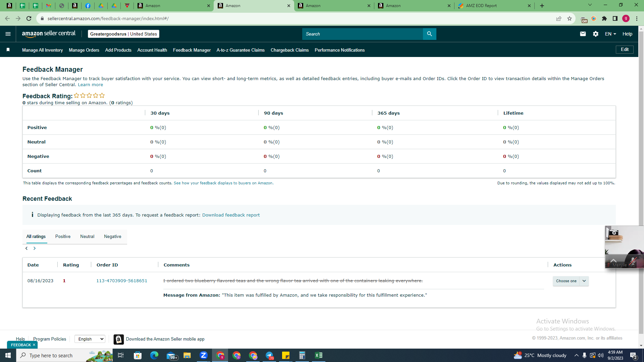Open the Seller Central hamburger menu
Image resolution: width=644 pixels, height=362 pixels.
pos(8,34)
